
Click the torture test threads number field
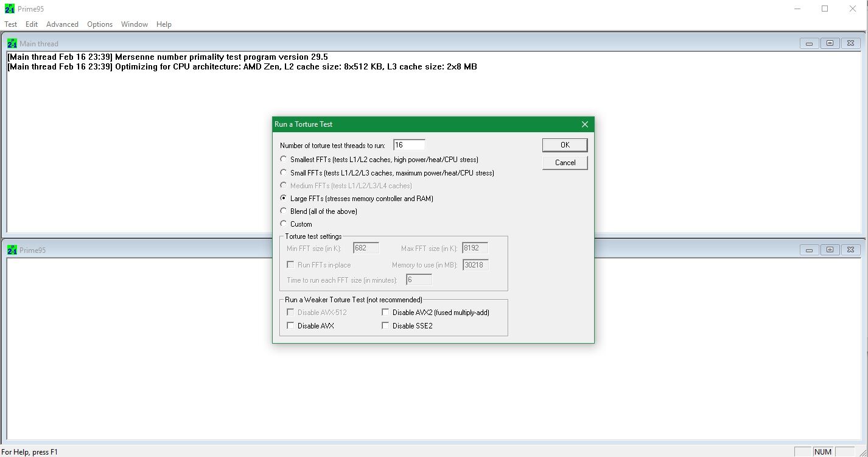pyautogui.click(x=409, y=145)
